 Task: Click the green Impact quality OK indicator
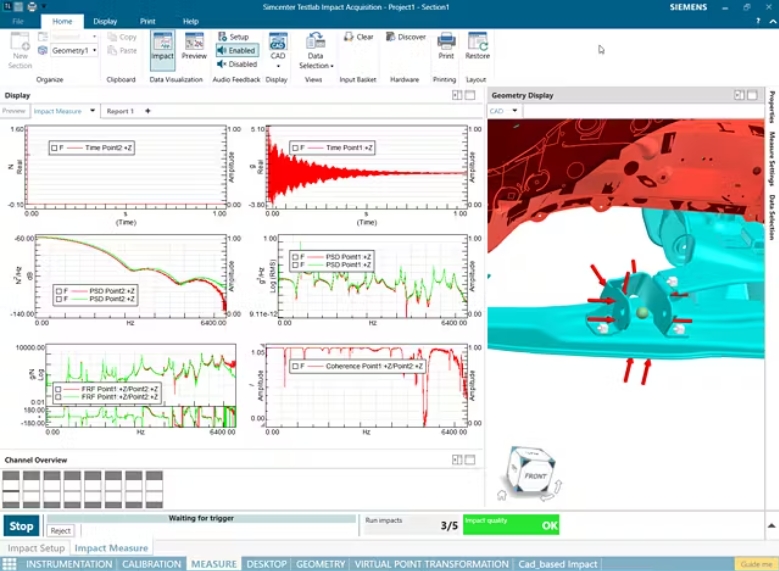[511, 525]
